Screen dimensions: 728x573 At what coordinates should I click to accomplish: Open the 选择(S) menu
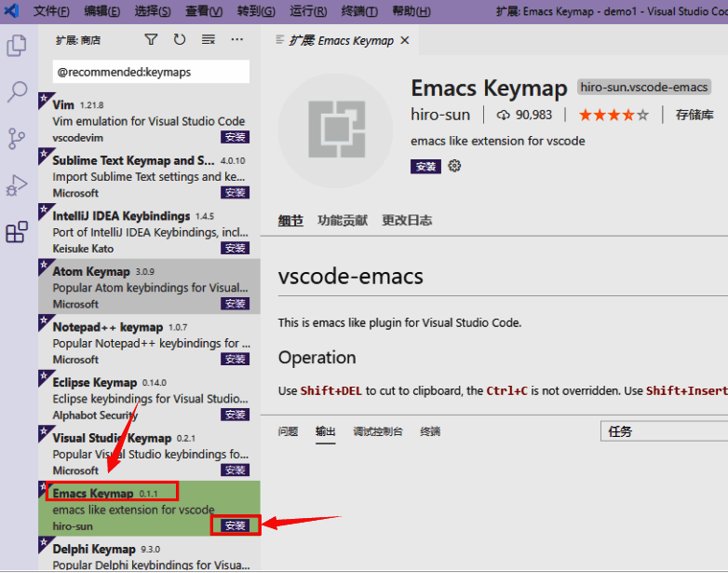tap(153, 11)
